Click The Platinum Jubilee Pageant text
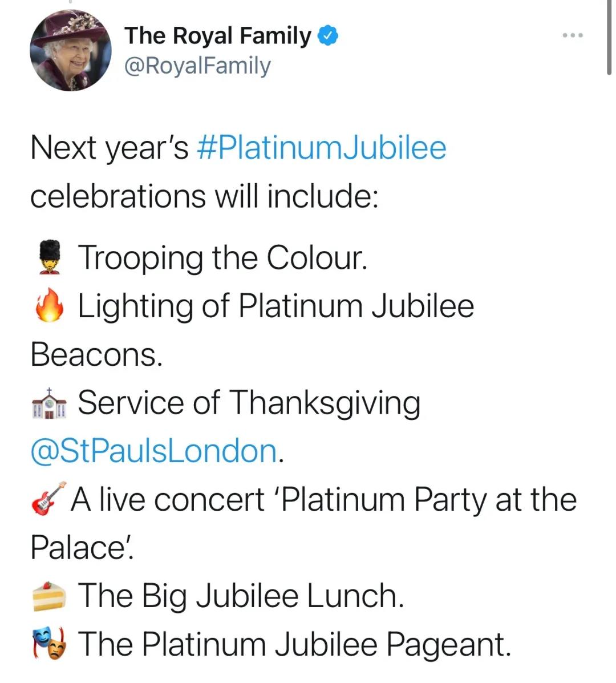 [294, 645]
